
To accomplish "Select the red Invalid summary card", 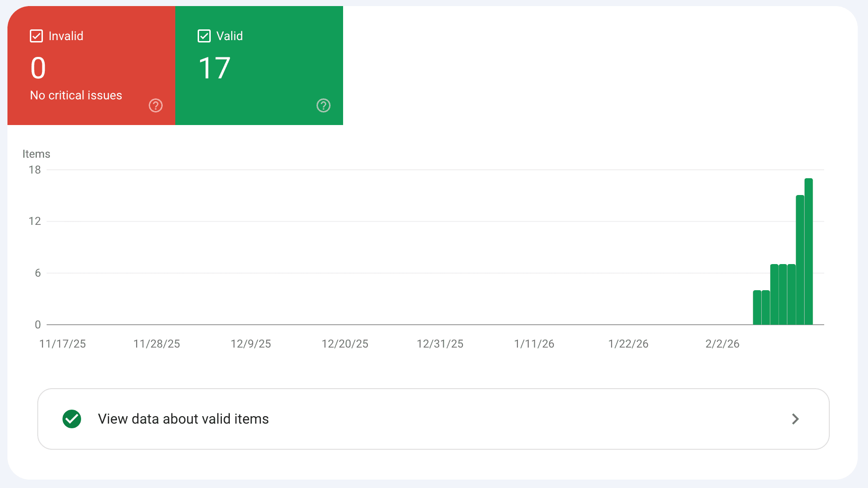I will pos(91,65).
